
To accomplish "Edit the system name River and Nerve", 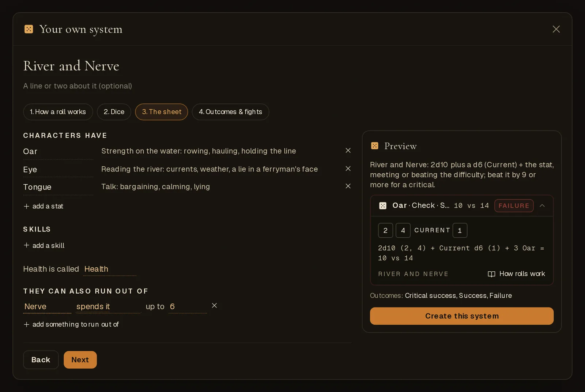I will 71,66.
